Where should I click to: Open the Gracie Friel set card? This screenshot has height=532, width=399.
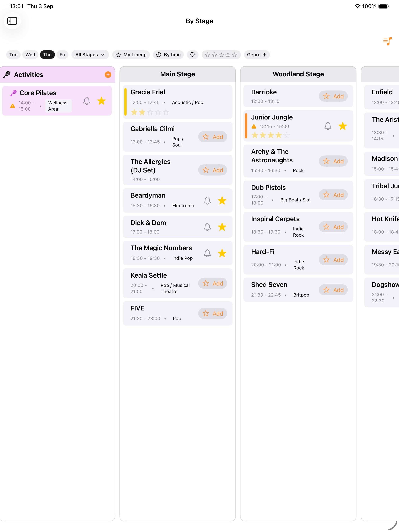click(x=177, y=102)
